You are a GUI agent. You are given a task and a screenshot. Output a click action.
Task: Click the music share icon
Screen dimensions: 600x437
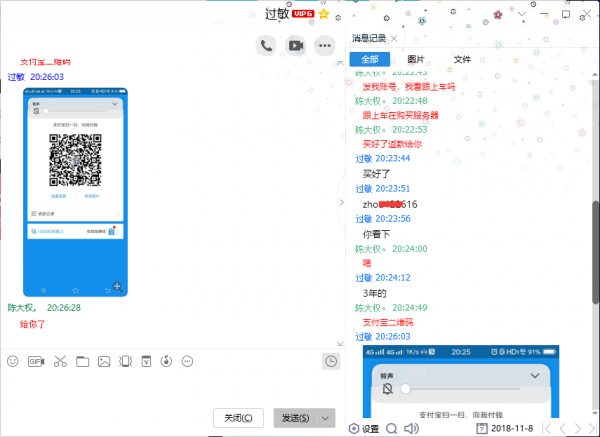point(166,361)
